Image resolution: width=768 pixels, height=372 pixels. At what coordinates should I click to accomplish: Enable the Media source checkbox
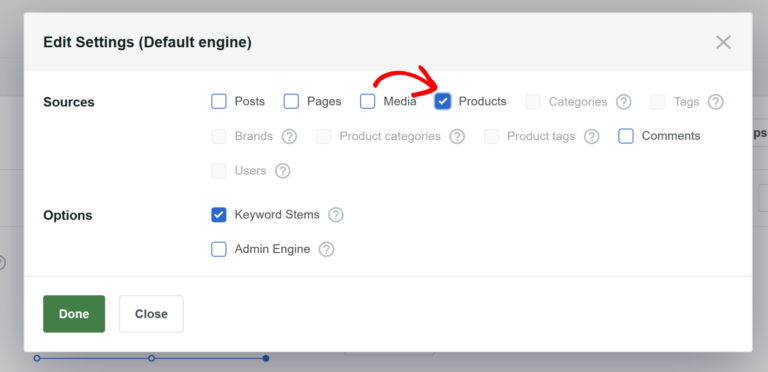[x=367, y=101]
